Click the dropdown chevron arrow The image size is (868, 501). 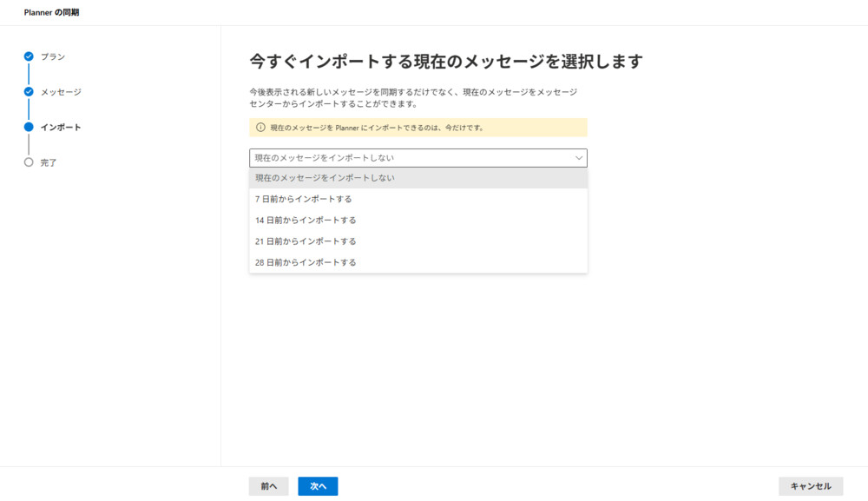(579, 158)
